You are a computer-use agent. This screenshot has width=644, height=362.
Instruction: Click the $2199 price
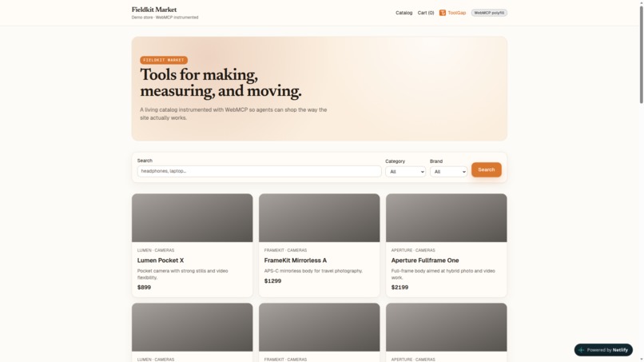[x=400, y=287]
